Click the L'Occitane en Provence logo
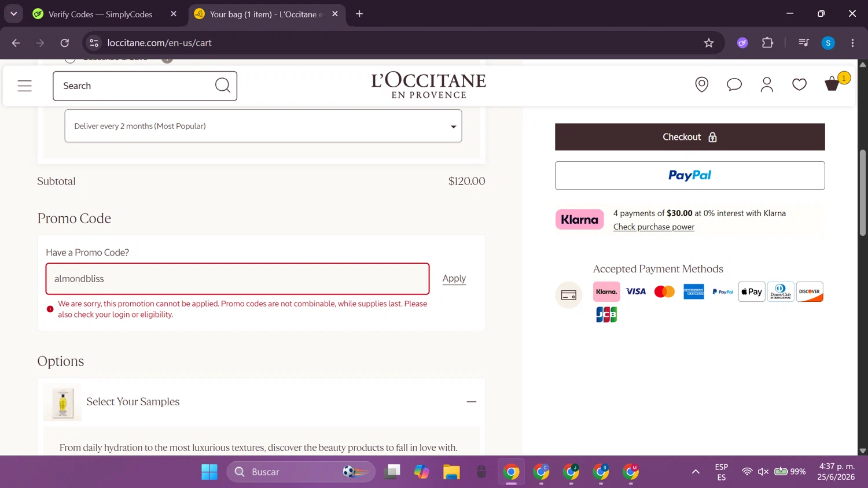Screen dimensions: 868x488 (429, 86)
